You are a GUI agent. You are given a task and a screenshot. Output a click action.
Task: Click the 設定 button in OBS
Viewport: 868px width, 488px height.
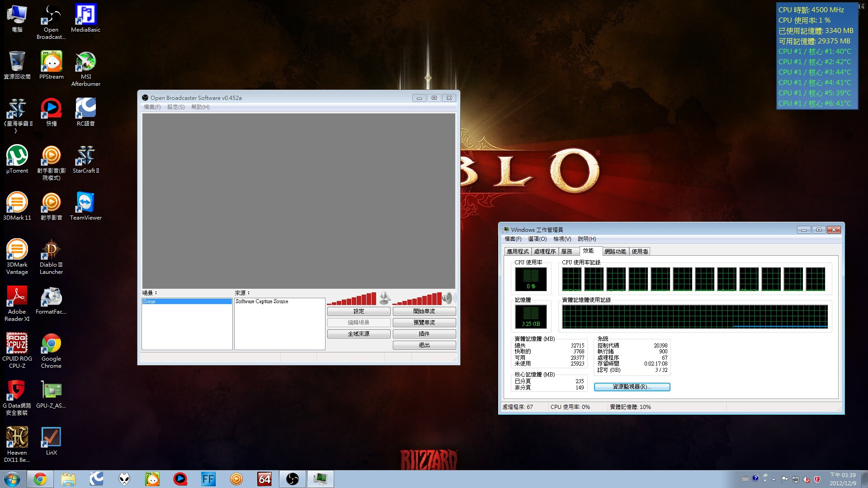point(359,311)
